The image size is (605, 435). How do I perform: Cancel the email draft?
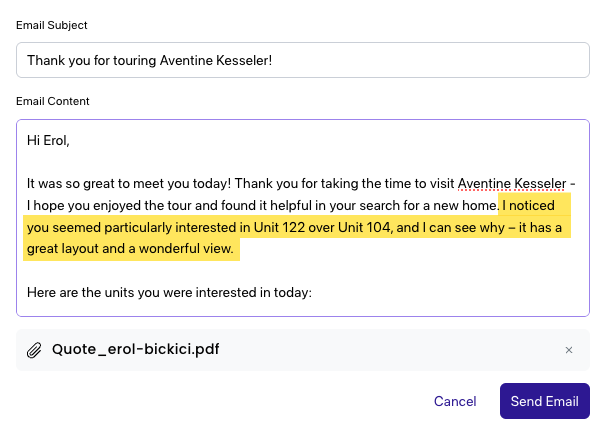tap(455, 401)
